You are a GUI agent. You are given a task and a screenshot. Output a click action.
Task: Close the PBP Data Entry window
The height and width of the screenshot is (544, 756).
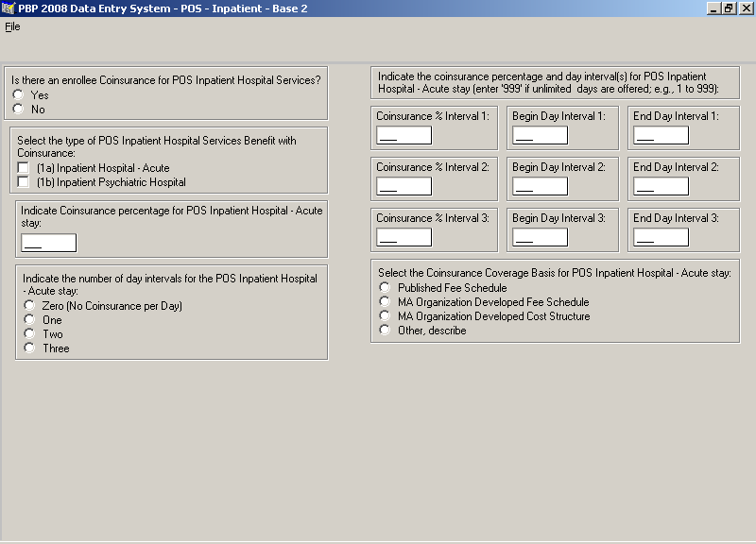pos(745,8)
